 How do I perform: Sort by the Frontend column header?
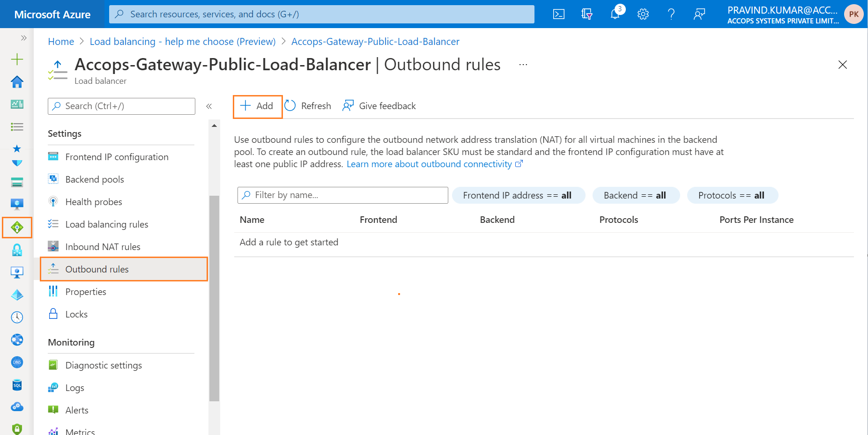pyautogui.click(x=378, y=220)
